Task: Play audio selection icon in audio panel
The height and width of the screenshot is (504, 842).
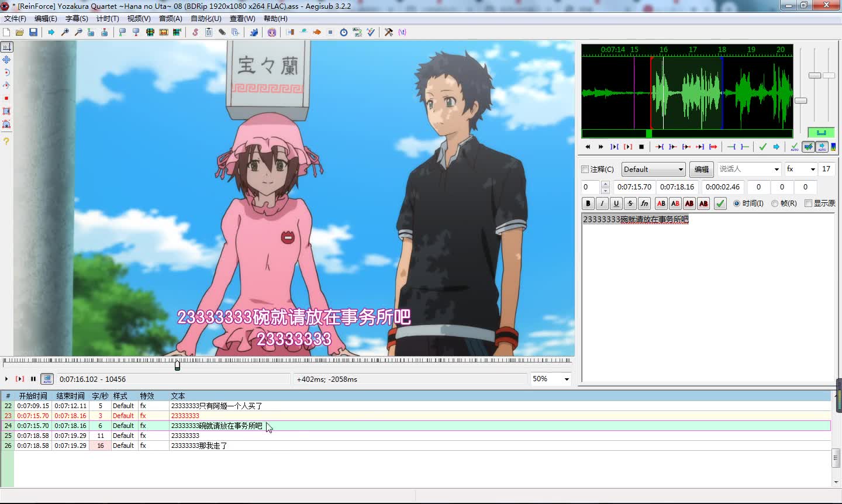Action: pos(614,147)
